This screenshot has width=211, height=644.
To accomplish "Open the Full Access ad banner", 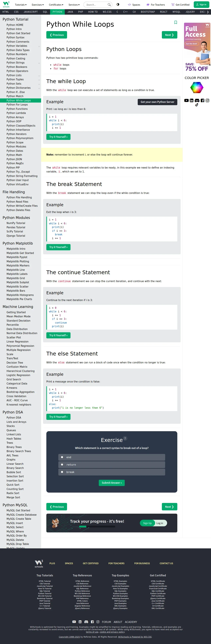I will coord(197,48).
